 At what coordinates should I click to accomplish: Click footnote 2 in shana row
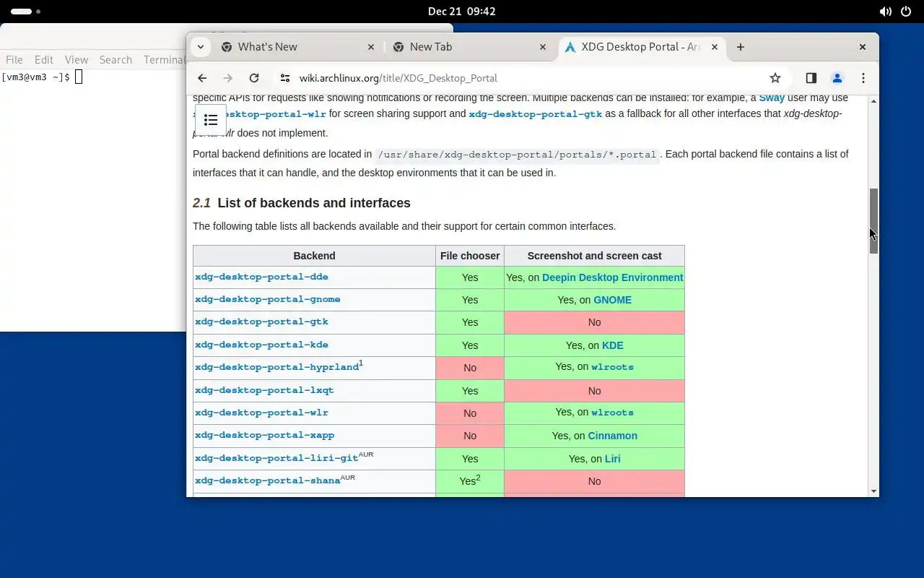click(x=478, y=478)
